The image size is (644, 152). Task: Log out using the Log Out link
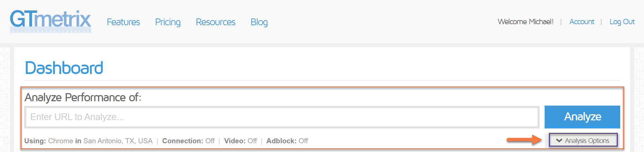(622, 22)
